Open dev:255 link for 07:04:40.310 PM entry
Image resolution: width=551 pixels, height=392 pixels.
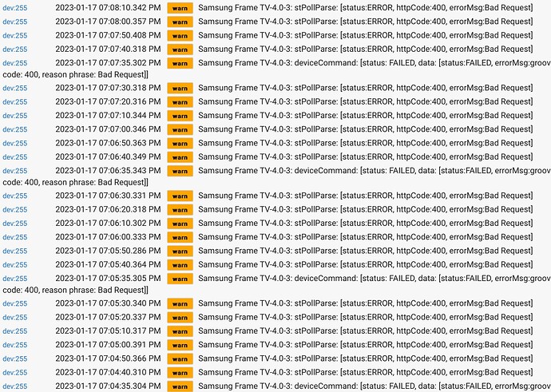[14, 373]
